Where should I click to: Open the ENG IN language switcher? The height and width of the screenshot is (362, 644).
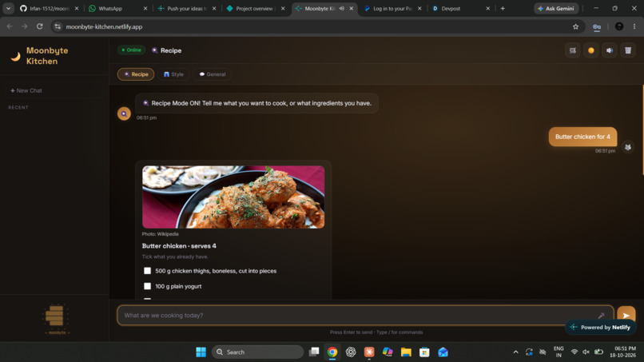(559, 352)
